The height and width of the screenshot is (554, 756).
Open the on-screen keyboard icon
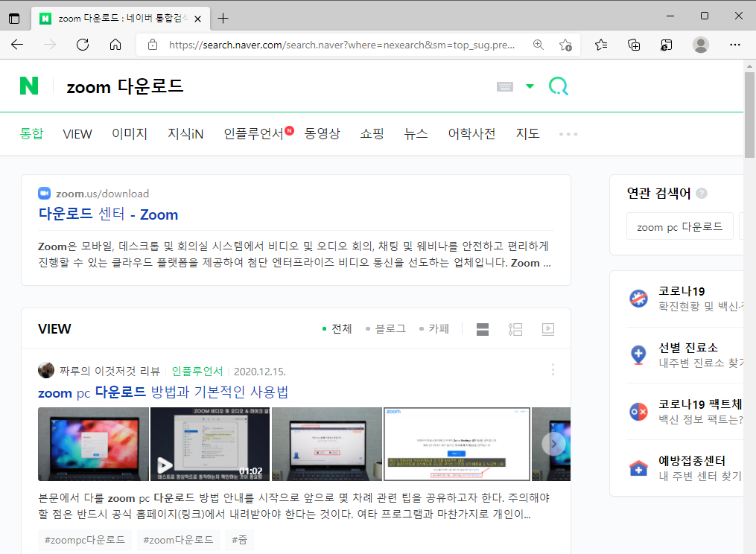[x=505, y=86]
